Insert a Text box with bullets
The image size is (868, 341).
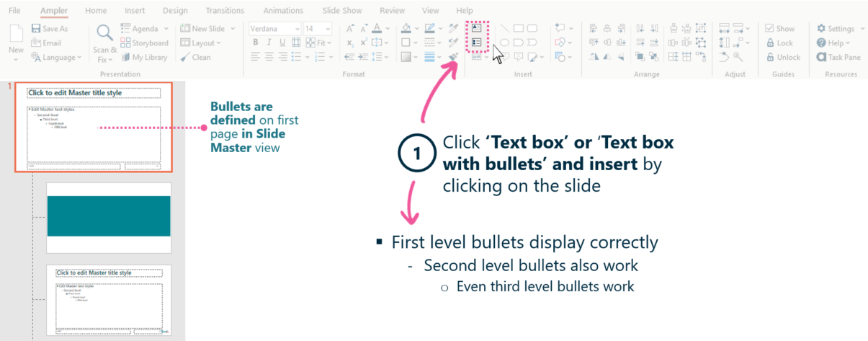pyautogui.click(x=476, y=43)
